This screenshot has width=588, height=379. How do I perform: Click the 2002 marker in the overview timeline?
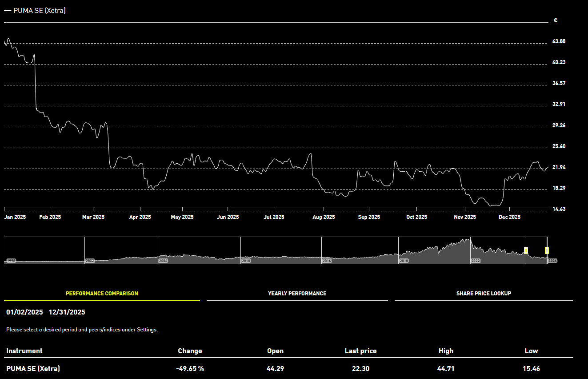(90, 261)
